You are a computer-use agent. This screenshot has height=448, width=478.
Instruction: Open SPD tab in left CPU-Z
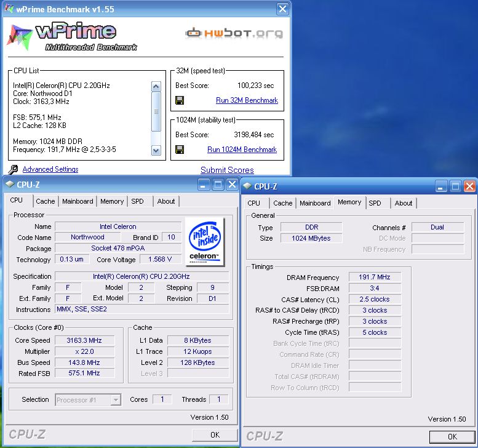137,201
